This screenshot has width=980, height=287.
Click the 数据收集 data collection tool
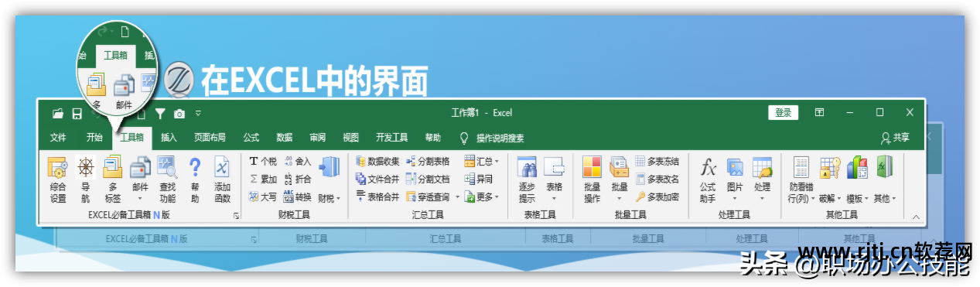[x=377, y=162]
